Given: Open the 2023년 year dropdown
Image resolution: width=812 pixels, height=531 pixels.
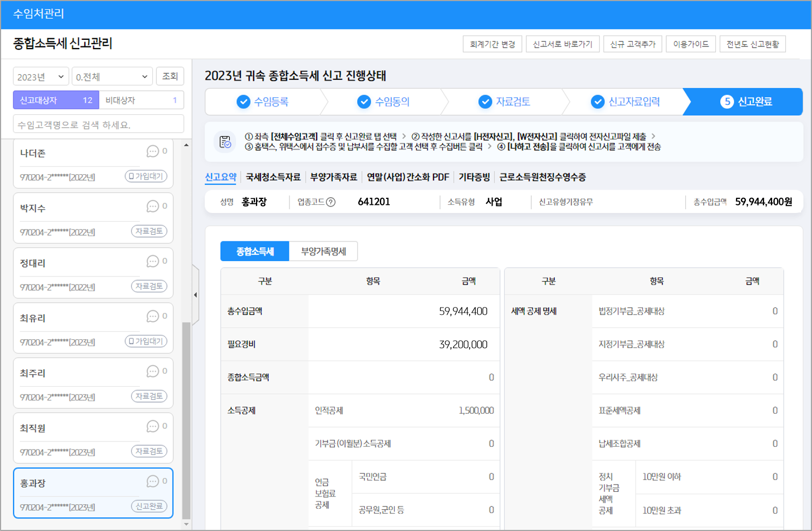Looking at the screenshot, I should pos(40,76).
